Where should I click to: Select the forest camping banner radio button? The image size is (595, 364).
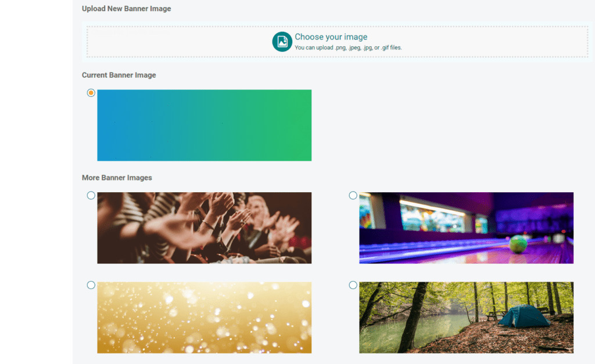[x=353, y=285]
